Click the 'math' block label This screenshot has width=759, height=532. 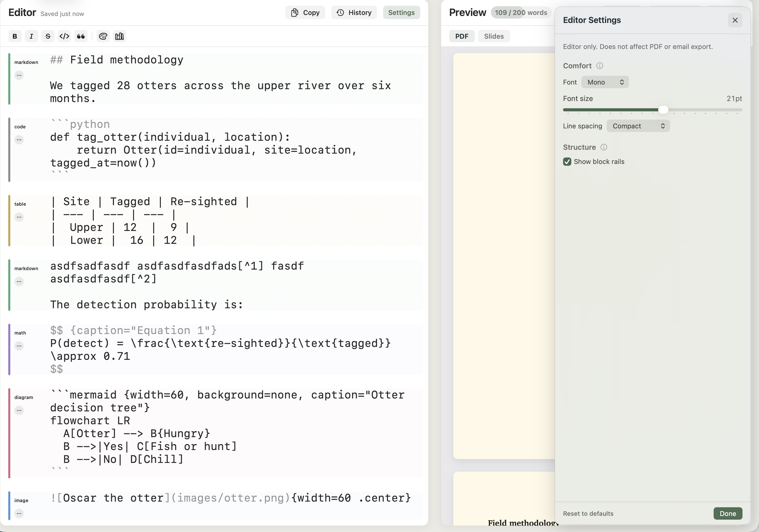(20, 333)
